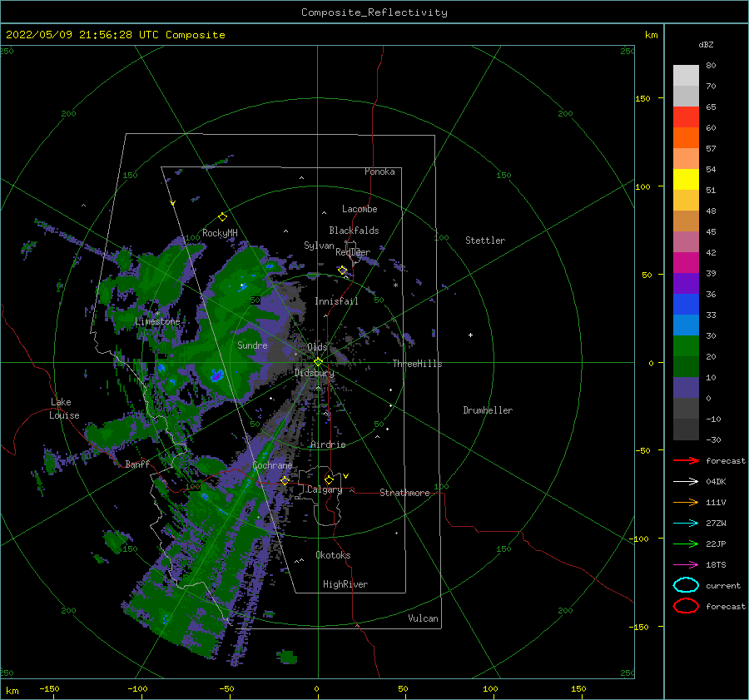Click the bright green 30 dBZ swatch
749x700 pixels.
point(686,345)
